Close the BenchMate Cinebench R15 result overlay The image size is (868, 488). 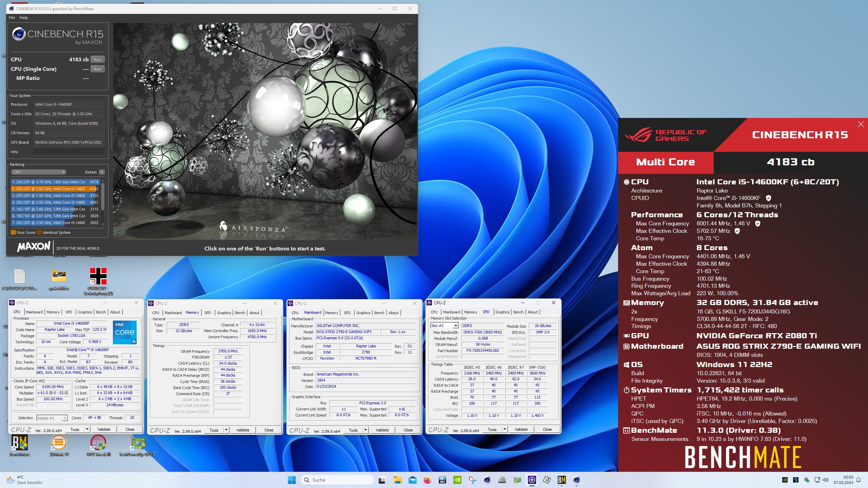(861, 124)
